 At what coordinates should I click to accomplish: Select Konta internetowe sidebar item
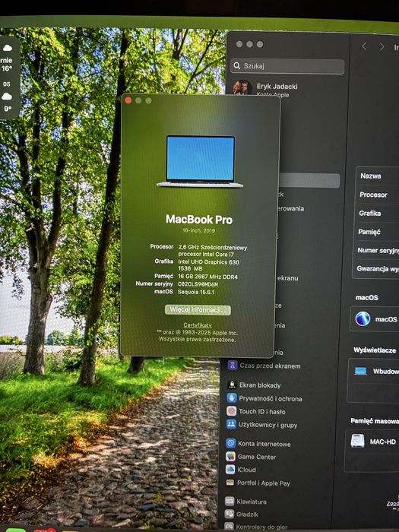[x=258, y=443]
